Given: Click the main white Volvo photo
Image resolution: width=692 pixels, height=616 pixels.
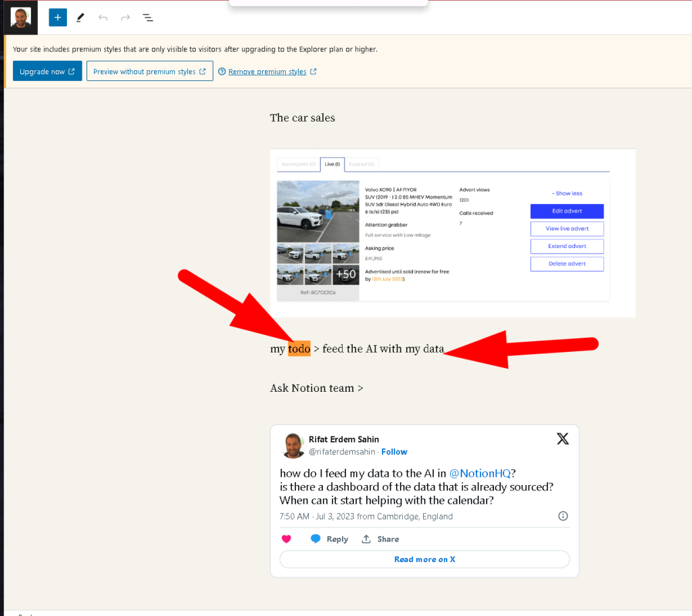Looking at the screenshot, I should coord(318,211).
